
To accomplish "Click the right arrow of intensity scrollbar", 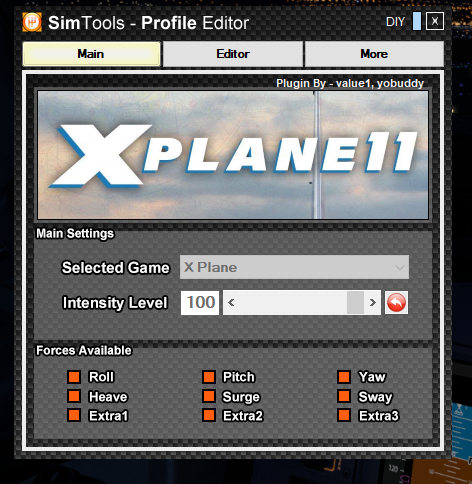I will (x=372, y=303).
